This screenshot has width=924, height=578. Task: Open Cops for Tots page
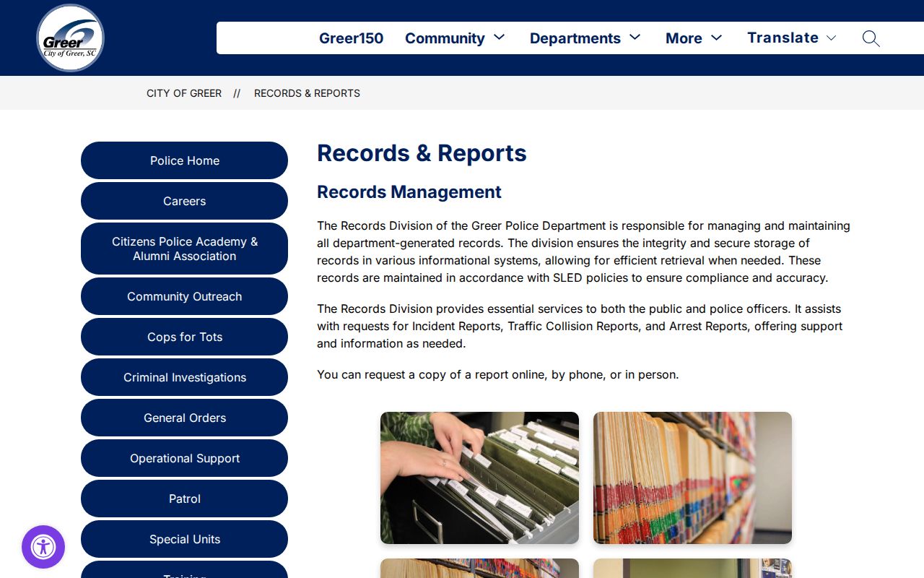(184, 337)
